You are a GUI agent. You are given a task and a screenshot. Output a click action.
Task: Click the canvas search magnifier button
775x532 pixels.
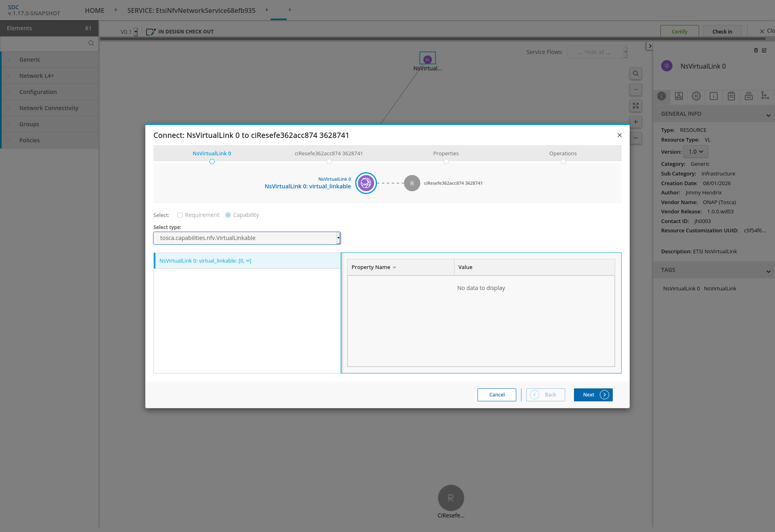(x=636, y=73)
